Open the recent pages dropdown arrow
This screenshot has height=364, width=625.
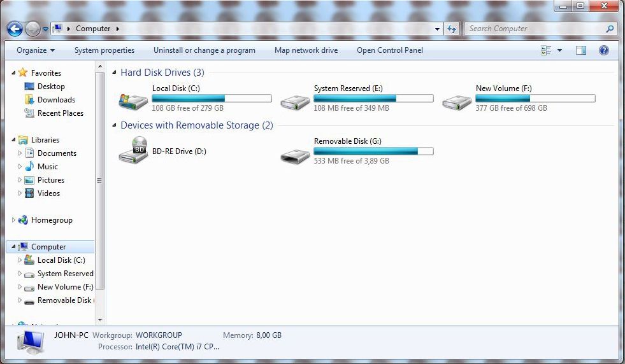45,29
